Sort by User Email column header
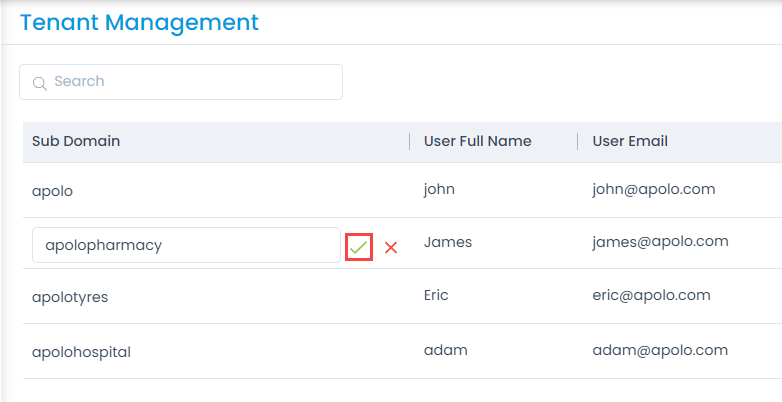The image size is (782, 402). 630,141
